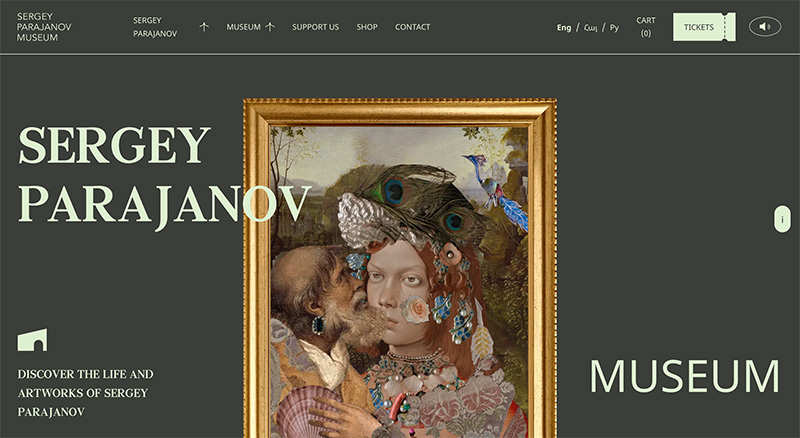Image resolution: width=800 pixels, height=438 pixels.
Task: Click the framed collage artwork
Action: (x=400, y=268)
